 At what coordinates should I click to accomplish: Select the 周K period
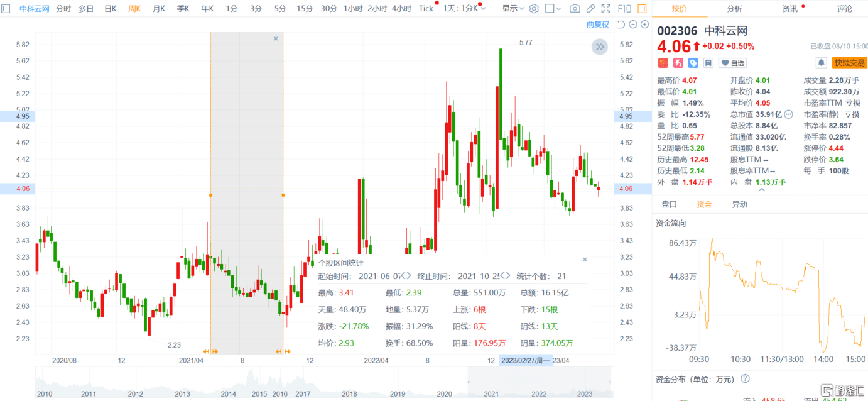(x=134, y=9)
